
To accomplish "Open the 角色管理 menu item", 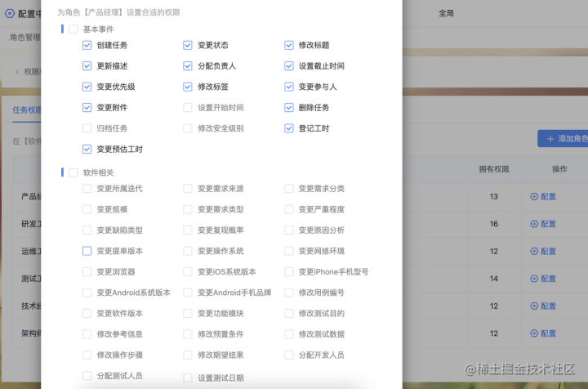I will 25,37.
